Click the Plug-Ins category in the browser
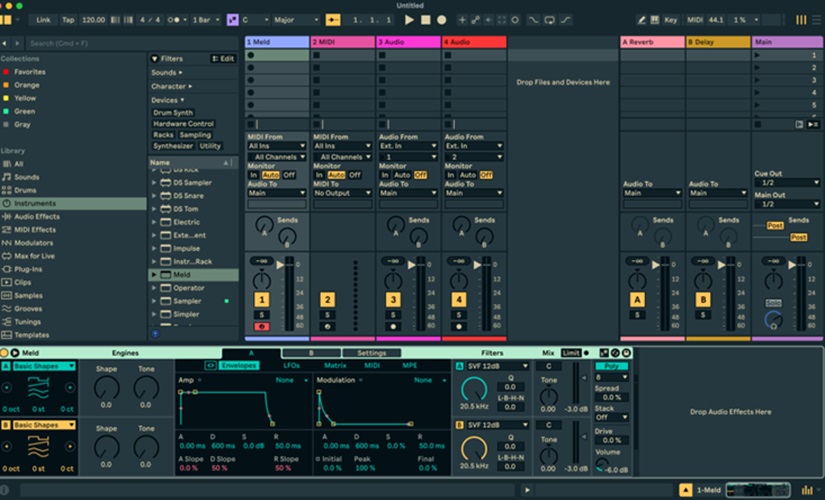825x500 pixels. [28, 269]
